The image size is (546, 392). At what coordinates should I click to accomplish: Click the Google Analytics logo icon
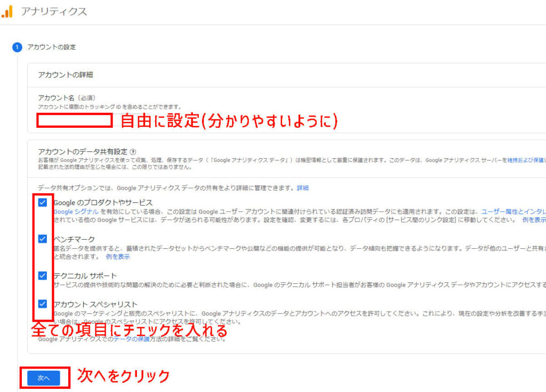[7, 11]
